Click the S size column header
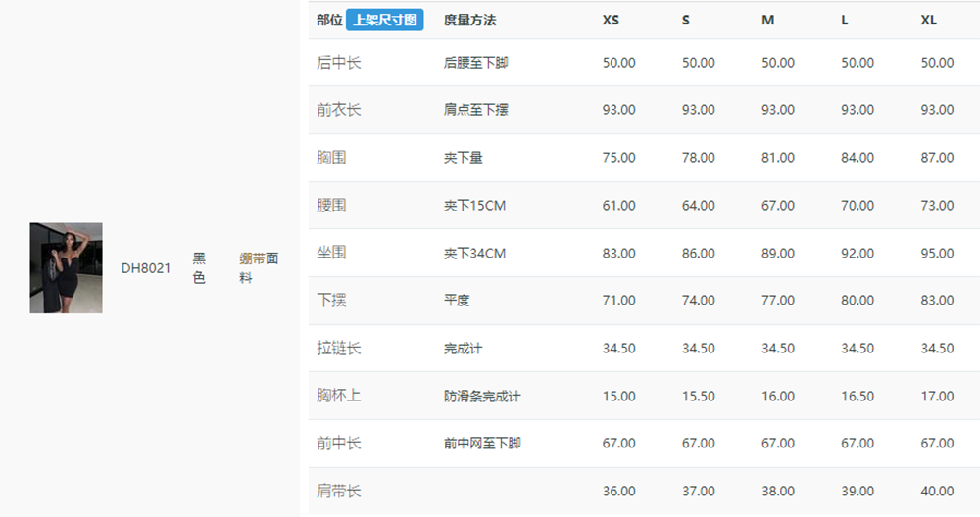The width and height of the screenshot is (980, 517). click(x=686, y=20)
